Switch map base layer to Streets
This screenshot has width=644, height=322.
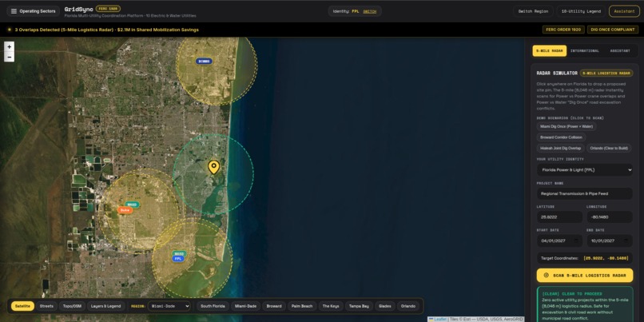click(x=46, y=306)
